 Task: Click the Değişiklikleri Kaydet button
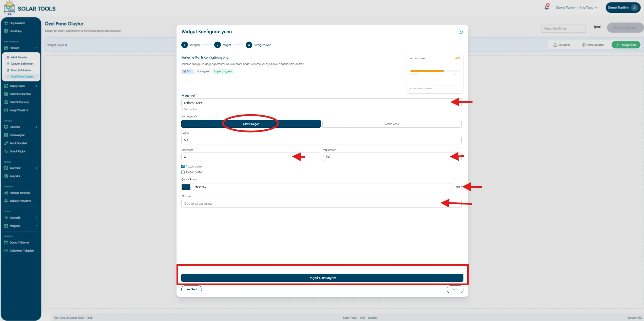(322, 278)
